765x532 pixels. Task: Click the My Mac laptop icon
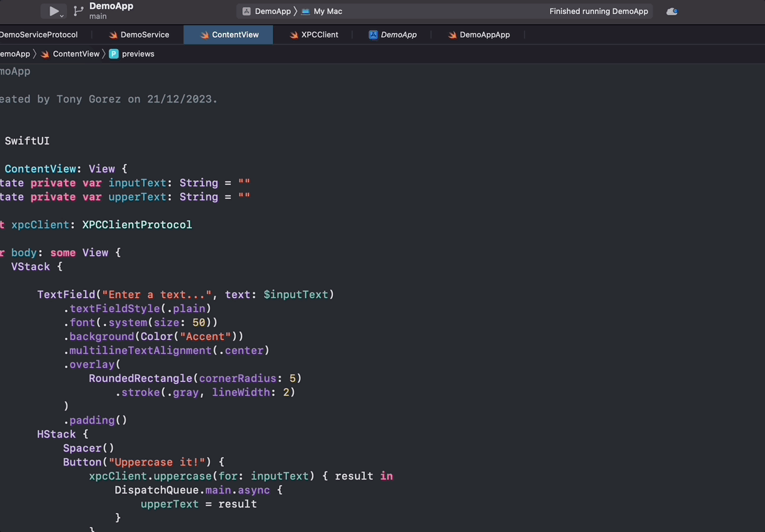(306, 11)
